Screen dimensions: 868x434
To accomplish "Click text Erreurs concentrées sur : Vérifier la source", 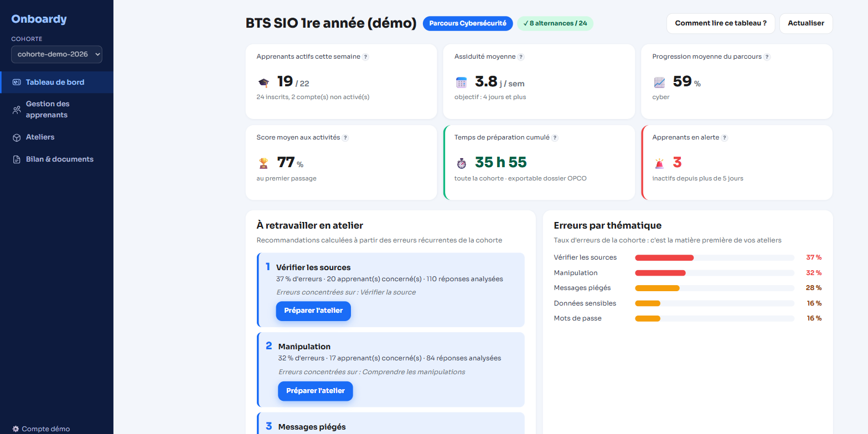I will click(346, 292).
